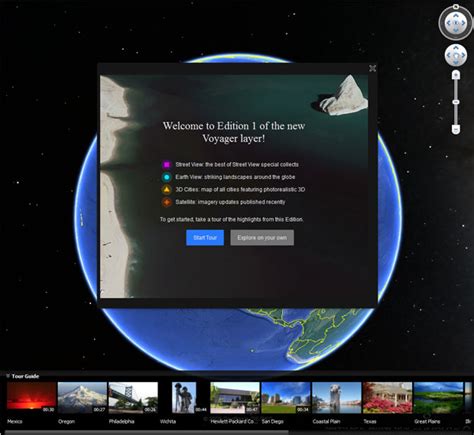Click the '3D Cities' description text
The image size is (474, 435).
240,190
